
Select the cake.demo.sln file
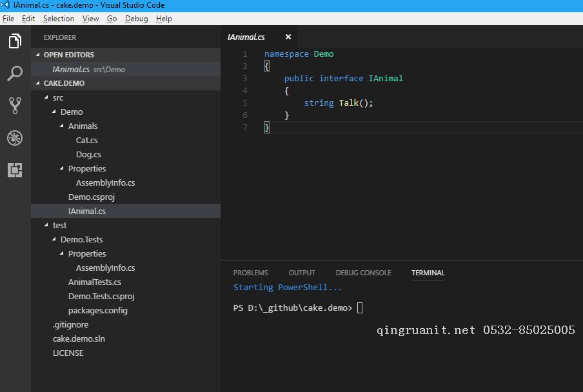(79, 338)
